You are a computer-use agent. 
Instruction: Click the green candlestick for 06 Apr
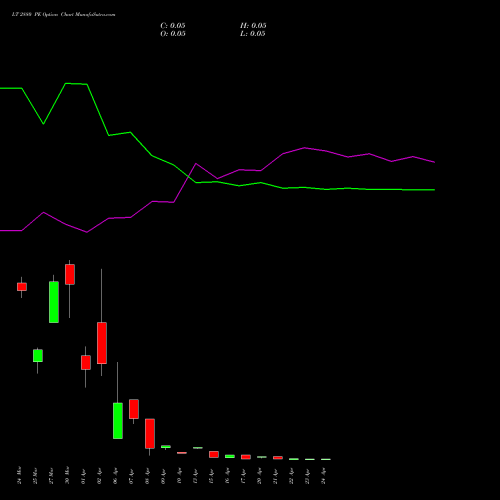[x=118, y=421]
